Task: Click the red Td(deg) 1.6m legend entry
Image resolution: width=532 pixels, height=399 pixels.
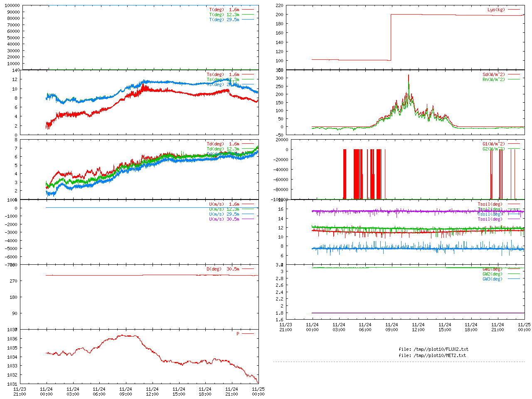Action: point(223,144)
